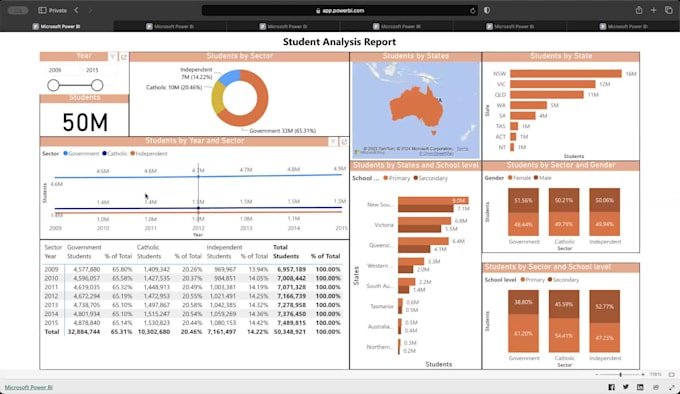Select the NSW bar in Students by State
This screenshot has width=680, height=394.
(x=566, y=74)
